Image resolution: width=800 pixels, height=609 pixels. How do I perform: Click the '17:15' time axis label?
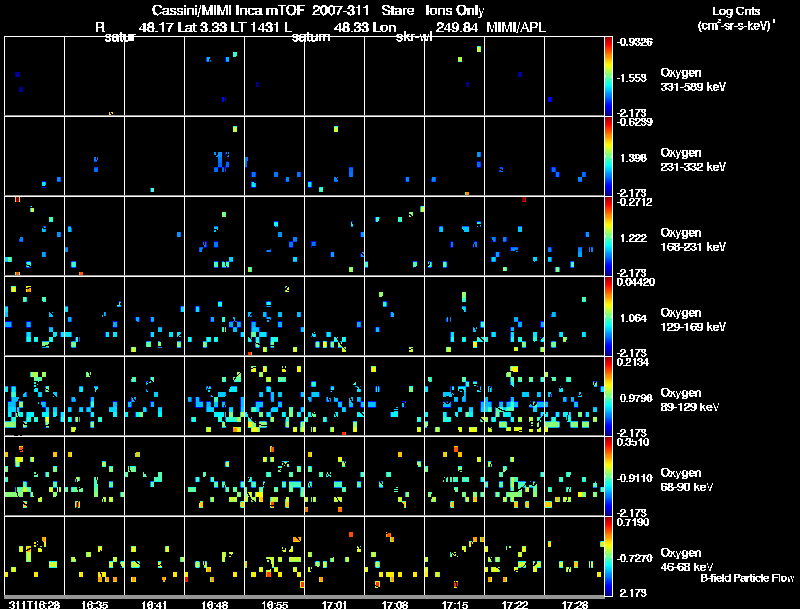coord(455,604)
